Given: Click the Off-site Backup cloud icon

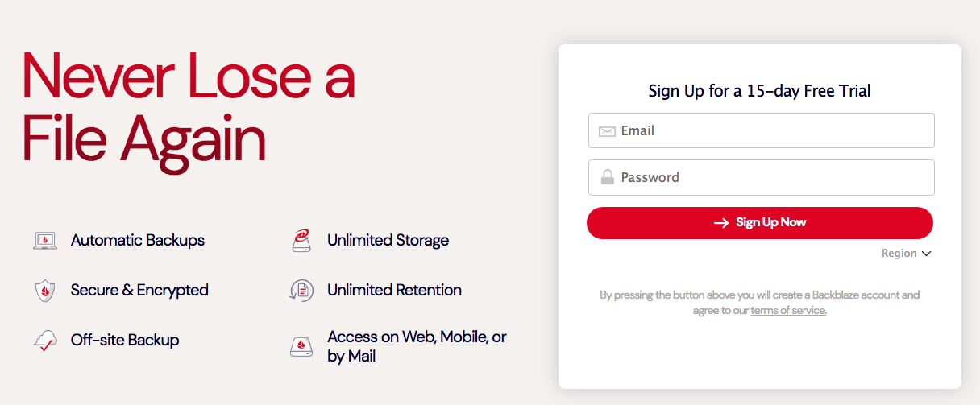Looking at the screenshot, I should coord(45,340).
